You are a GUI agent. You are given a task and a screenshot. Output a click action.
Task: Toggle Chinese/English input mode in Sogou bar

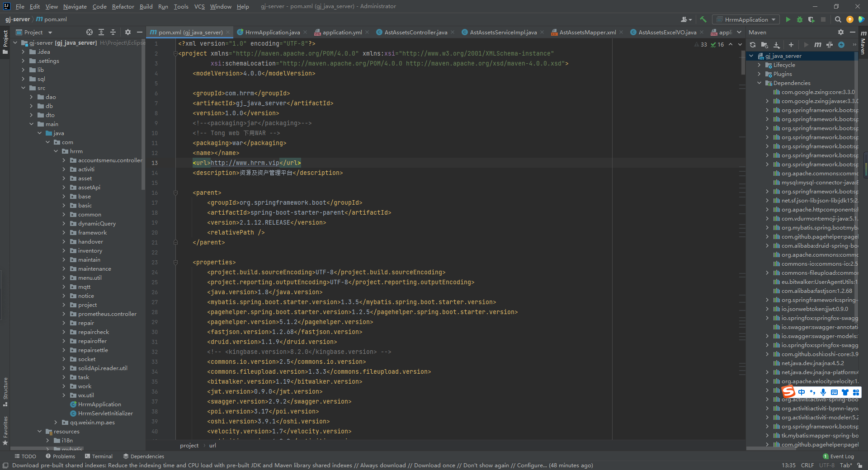click(802, 392)
